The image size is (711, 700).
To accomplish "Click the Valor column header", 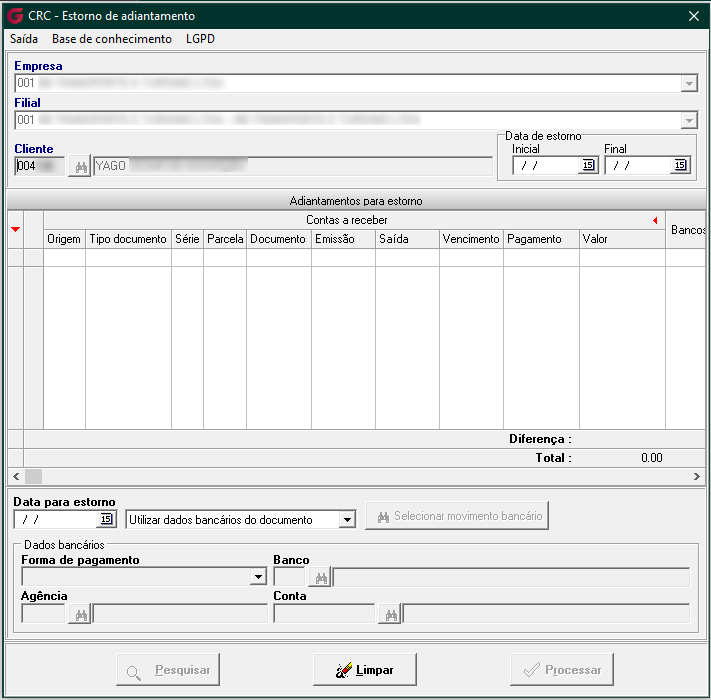I will (x=622, y=239).
